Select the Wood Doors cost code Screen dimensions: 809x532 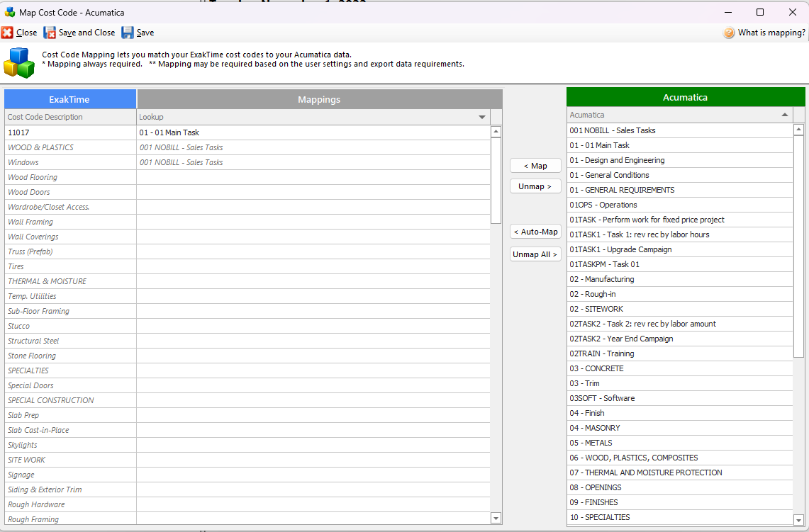(x=71, y=192)
